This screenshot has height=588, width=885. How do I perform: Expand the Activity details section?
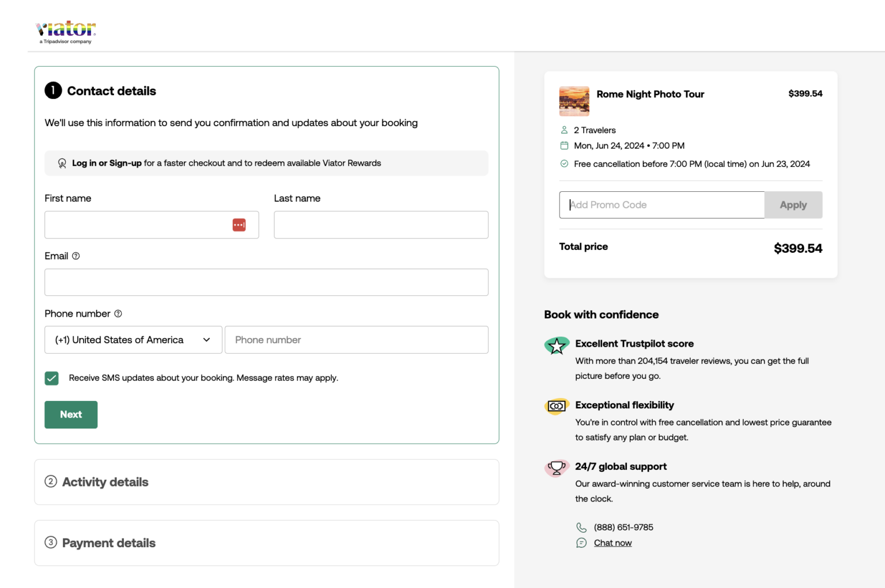point(105,482)
